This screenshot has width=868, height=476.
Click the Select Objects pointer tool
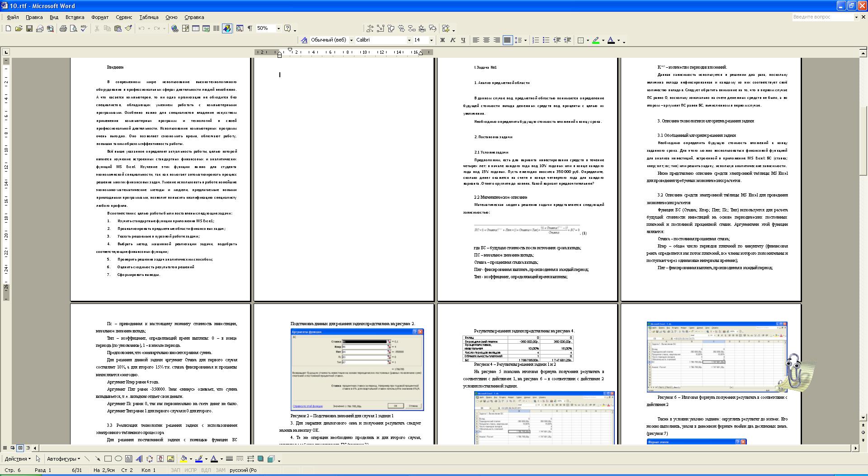tap(38, 459)
